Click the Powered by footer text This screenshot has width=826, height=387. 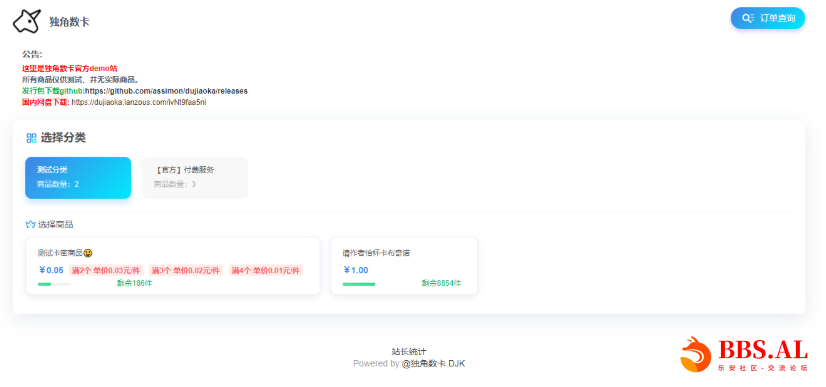click(x=376, y=363)
